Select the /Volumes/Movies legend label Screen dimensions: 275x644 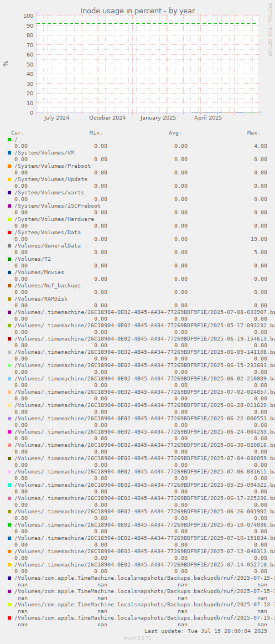(x=39, y=272)
